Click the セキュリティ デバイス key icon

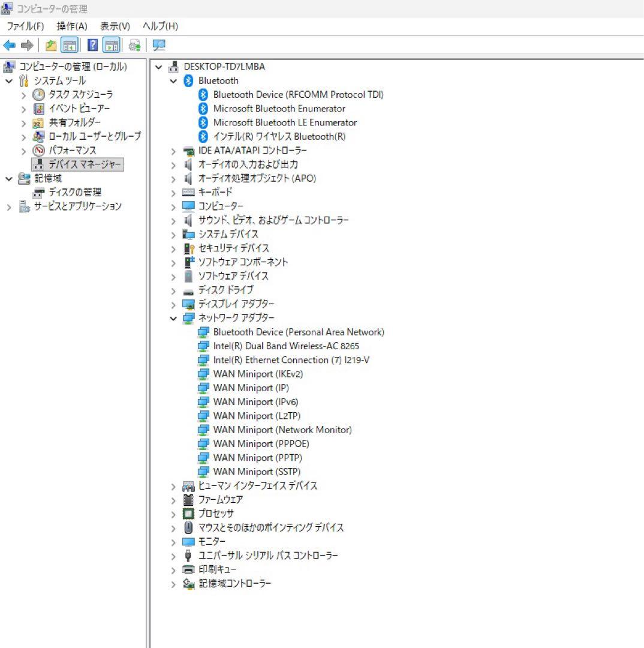click(189, 248)
